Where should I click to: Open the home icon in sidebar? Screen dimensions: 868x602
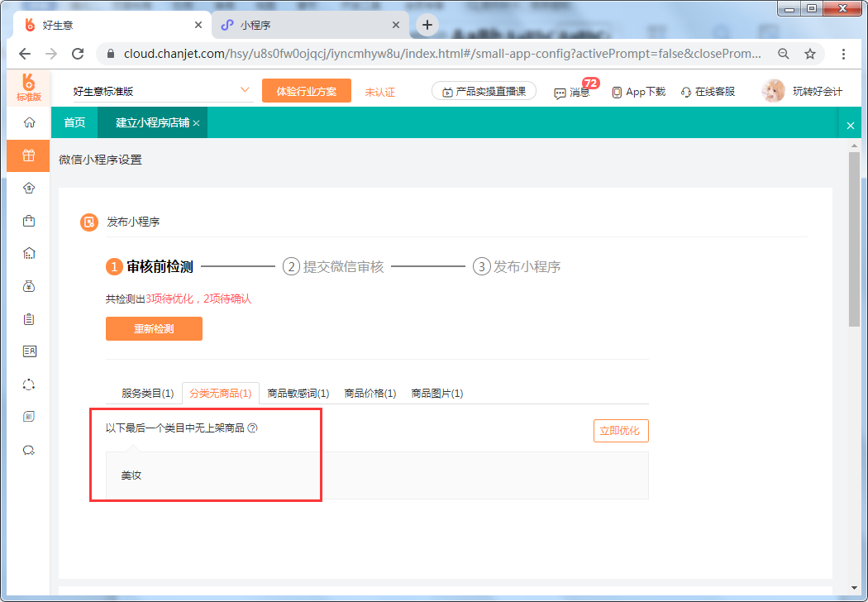tap(29, 122)
